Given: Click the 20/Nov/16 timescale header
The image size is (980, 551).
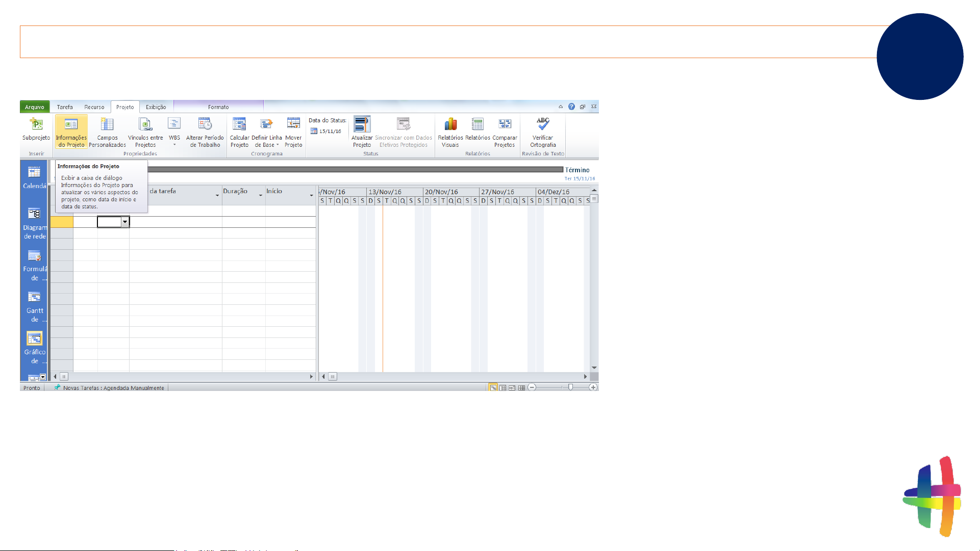Looking at the screenshot, I should (x=451, y=192).
